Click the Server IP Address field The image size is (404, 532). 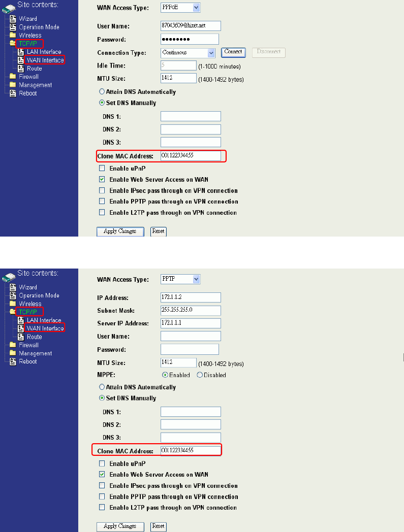tap(191, 323)
